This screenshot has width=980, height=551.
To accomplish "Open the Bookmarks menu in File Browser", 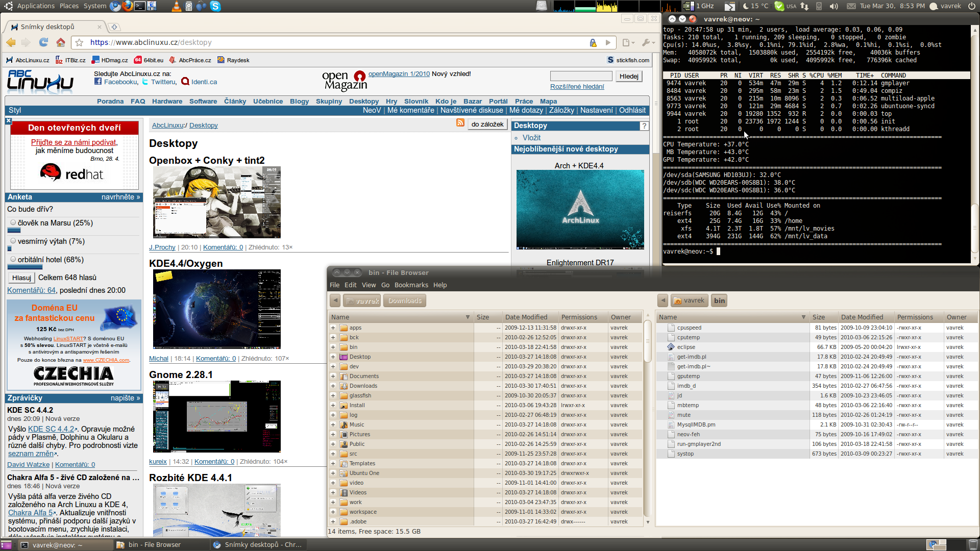I will click(411, 285).
